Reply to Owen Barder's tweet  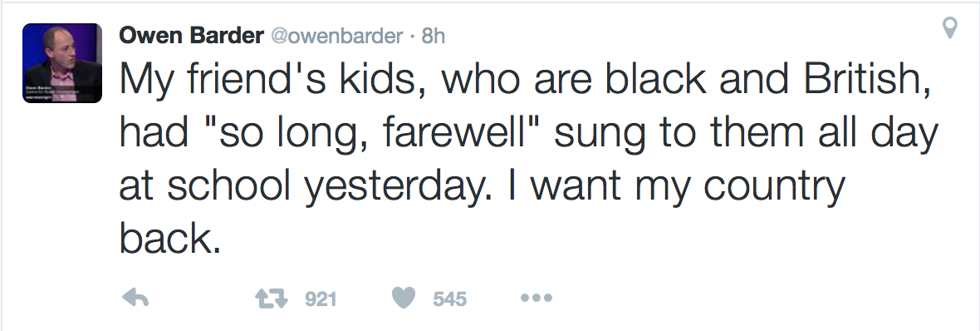point(135,298)
